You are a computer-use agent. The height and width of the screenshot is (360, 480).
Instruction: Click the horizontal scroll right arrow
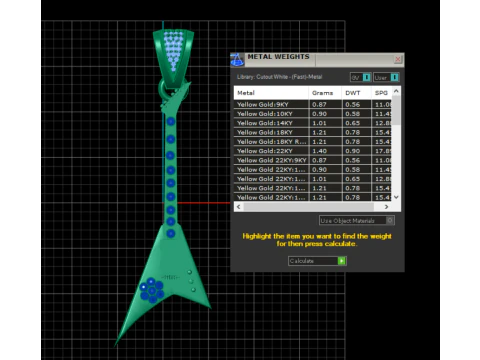386,207
